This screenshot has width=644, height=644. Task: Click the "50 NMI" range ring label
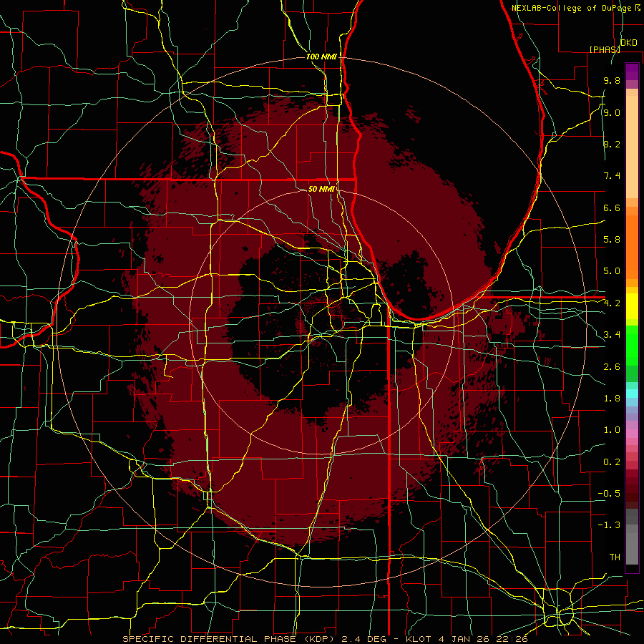[x=321, y=189]
